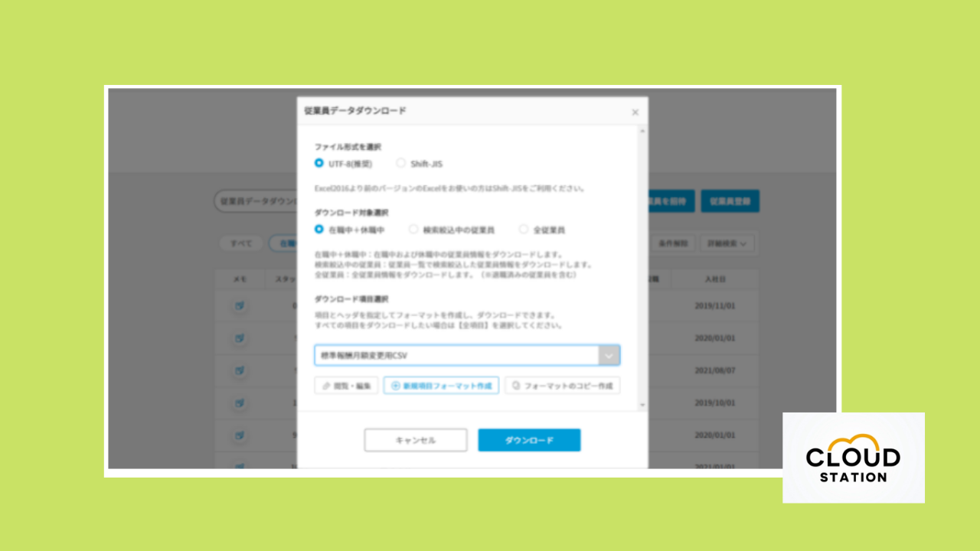This screenshot has height=551, width=980.
Task: Choose the Shift-JIS file format option
Action: pos(400,163)
